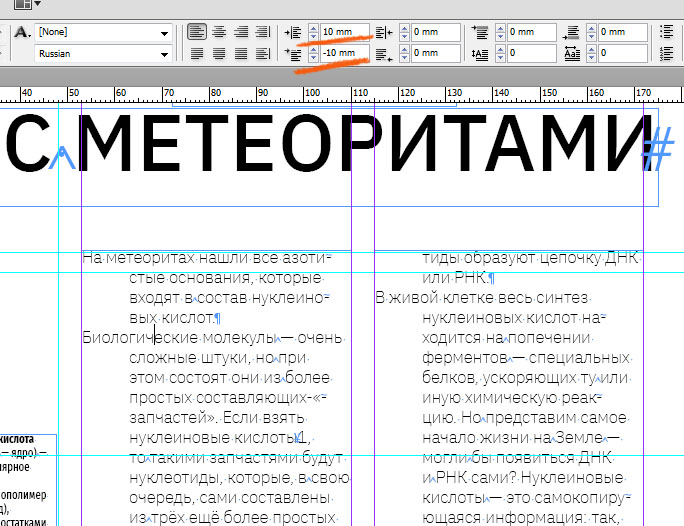The height and width of the screenshot is (526, 684).
Task: Click the Drop Cap Characters count field
Action: (x=622, y=53)
